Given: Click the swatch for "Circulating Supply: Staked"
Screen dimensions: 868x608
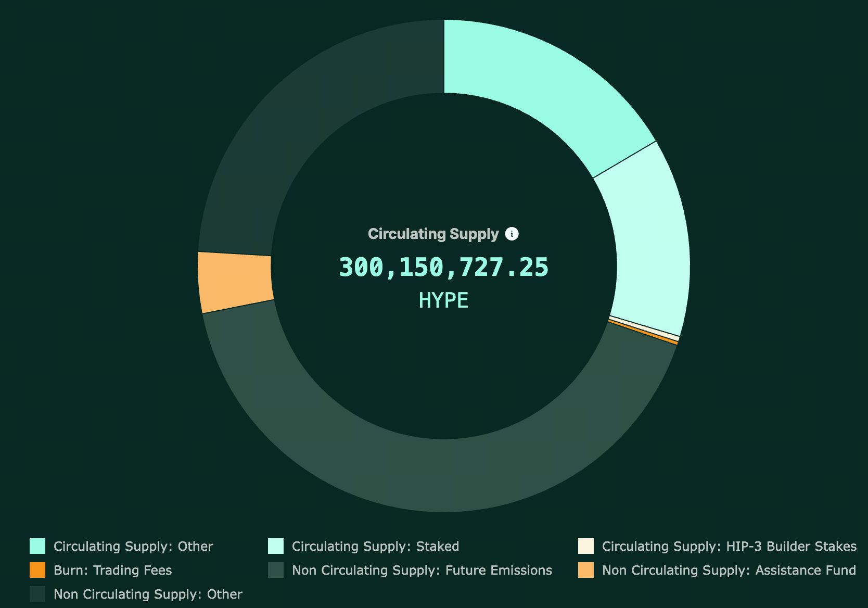Looking at the screenshot, I should (275, 546).
